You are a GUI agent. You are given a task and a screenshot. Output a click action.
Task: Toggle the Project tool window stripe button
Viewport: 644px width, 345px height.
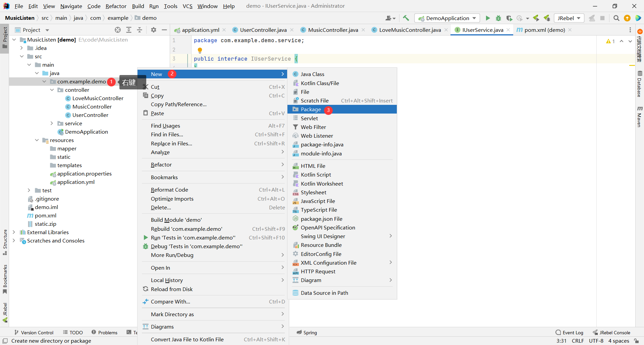[5, 38]
